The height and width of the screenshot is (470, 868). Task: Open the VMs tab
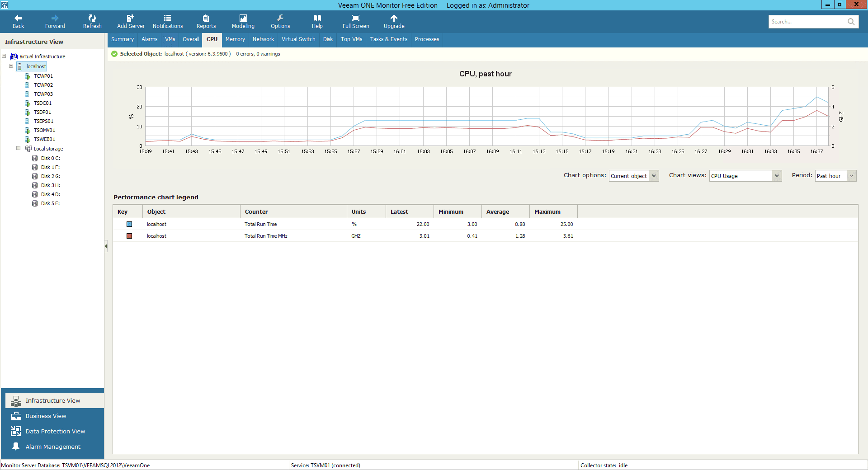tap(170, 39)
